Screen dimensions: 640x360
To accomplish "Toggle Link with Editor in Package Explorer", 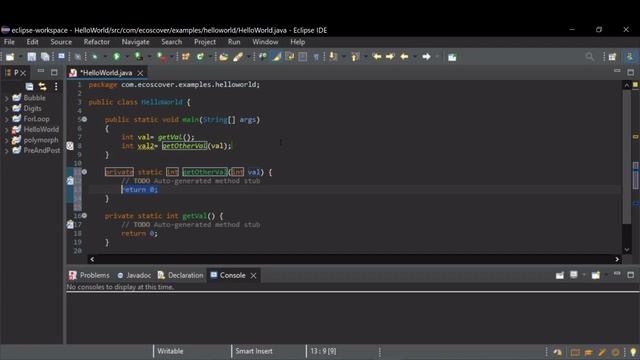I will [42, 87].
